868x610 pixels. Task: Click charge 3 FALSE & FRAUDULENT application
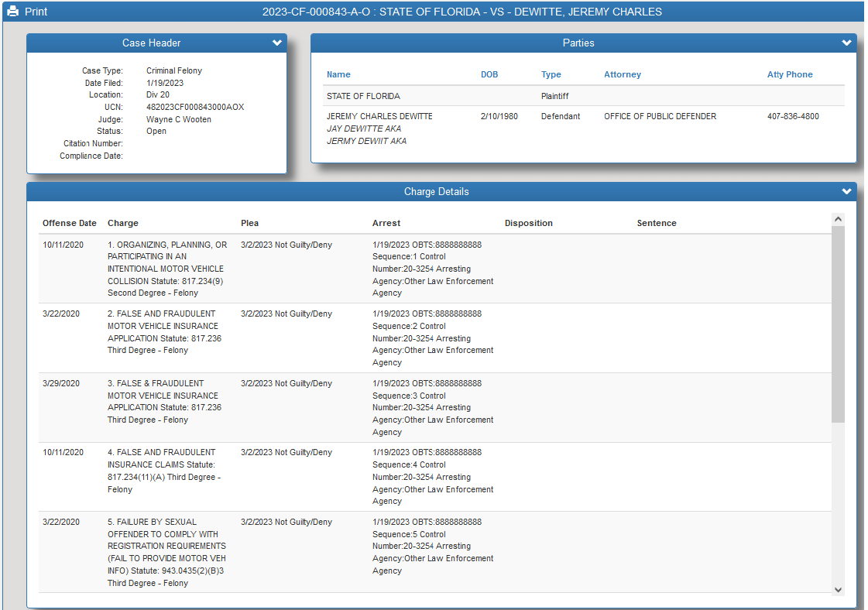tap(164, 401)
